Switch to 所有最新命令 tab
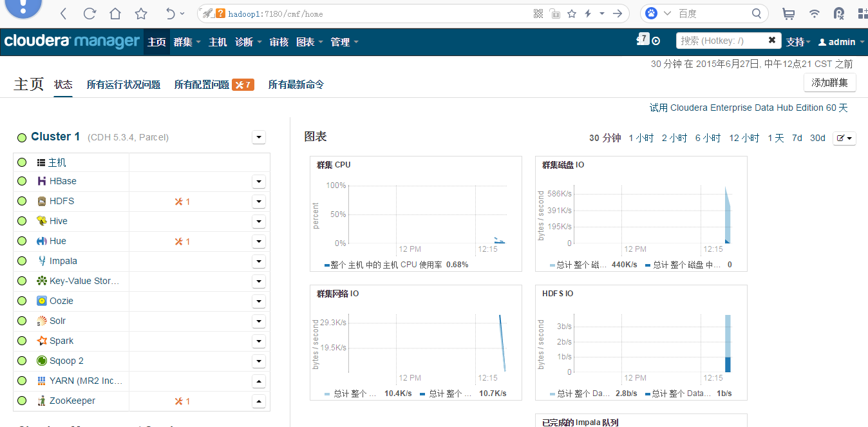The height and width of the screenshot is (427, 868). [296, 84]
